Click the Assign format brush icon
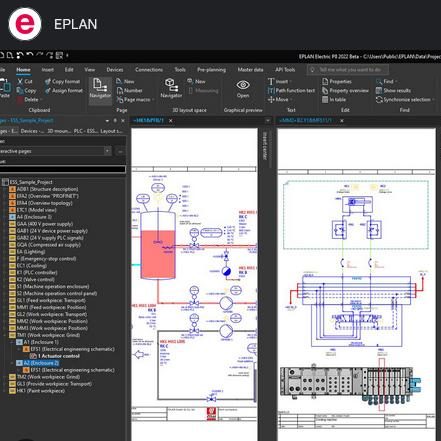Screen dimensions: 441x441 [48, 90]
